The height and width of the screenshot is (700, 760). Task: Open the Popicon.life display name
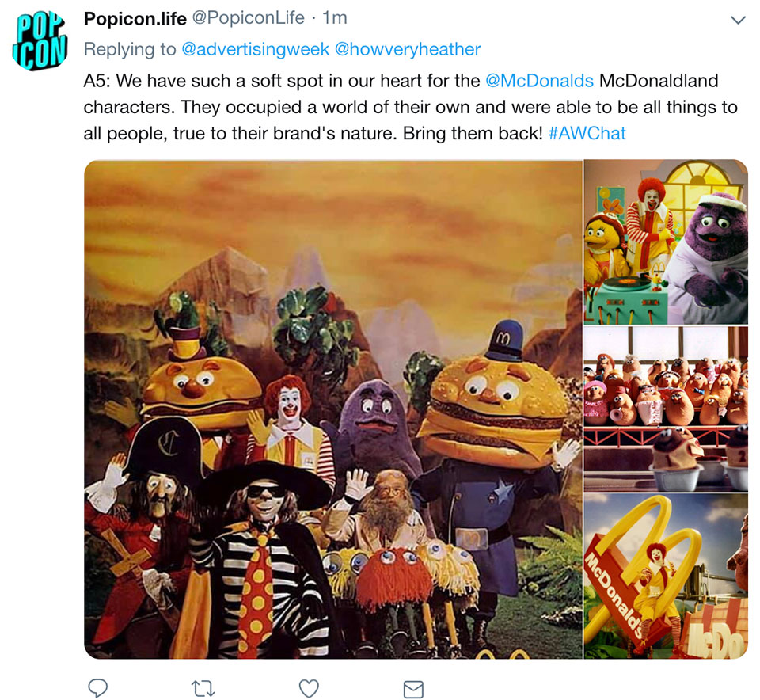tap(135, 18)
